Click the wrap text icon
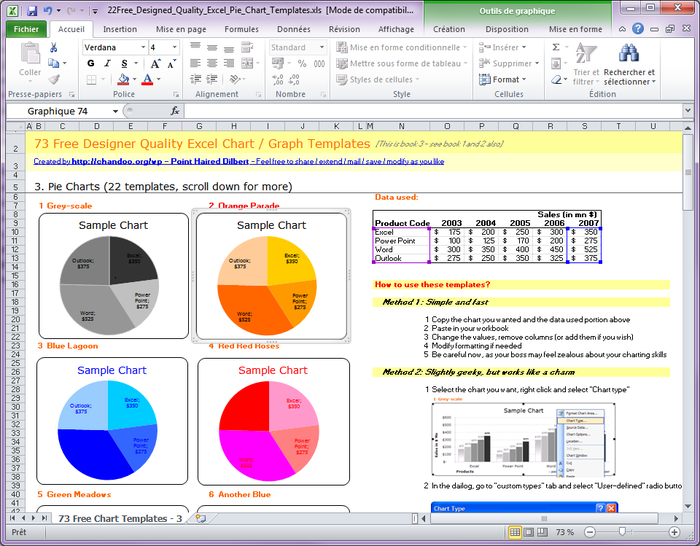 tap(247, 47)
